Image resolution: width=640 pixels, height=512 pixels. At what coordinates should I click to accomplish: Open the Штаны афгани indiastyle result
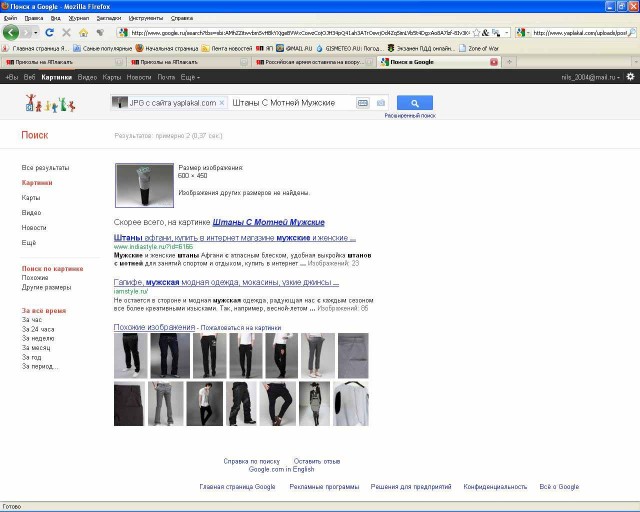pyautogui.click(x=235, y=238)
